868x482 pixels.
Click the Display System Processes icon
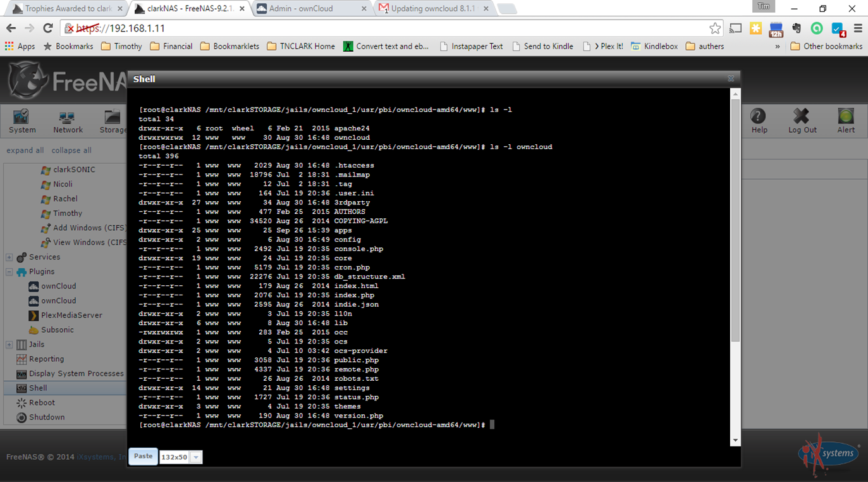[x=21, y=374]
